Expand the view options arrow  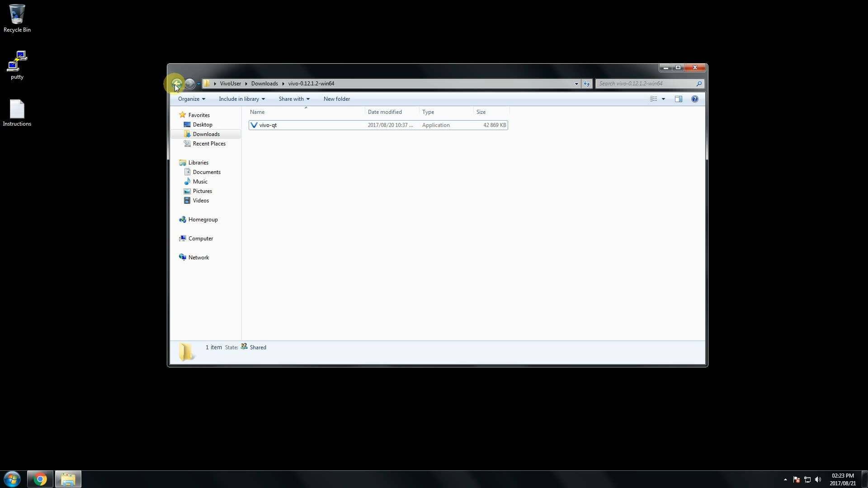663,99
